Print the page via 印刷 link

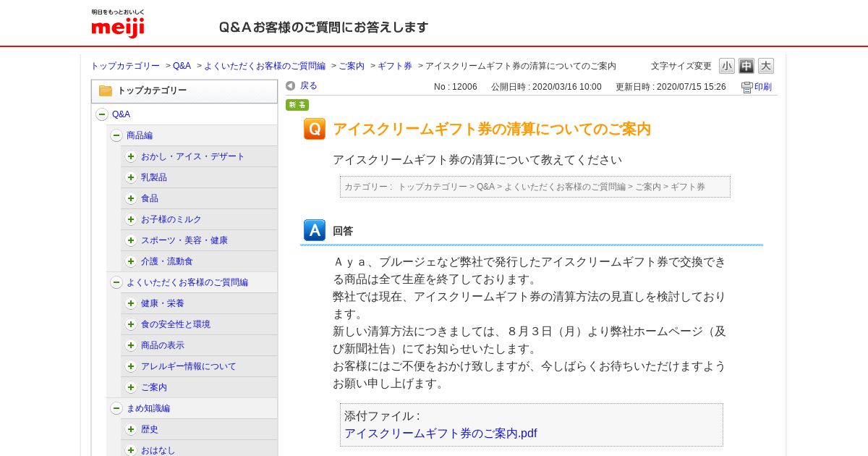coord(763,88)
